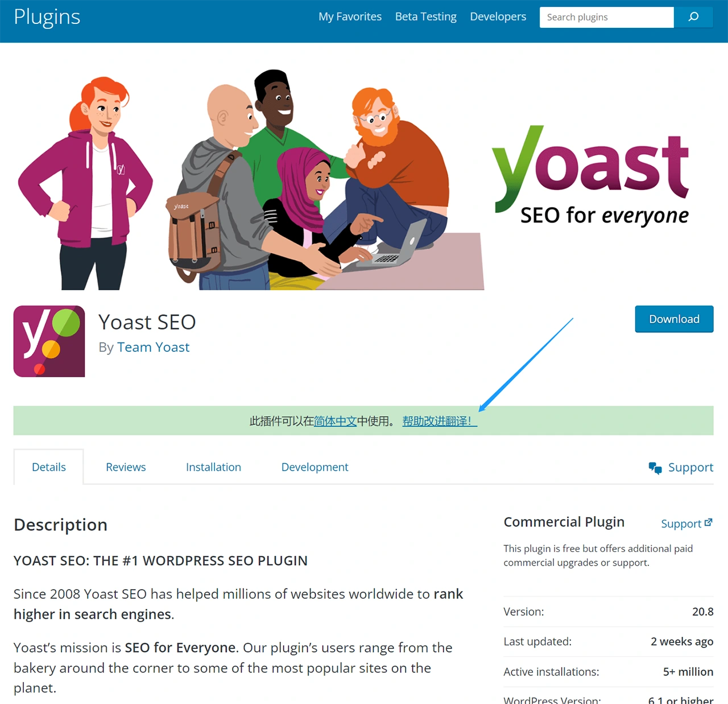The height and width of the screenshot is (704, 728).
Task: Open the Installation tab
Action: (213, 467)
